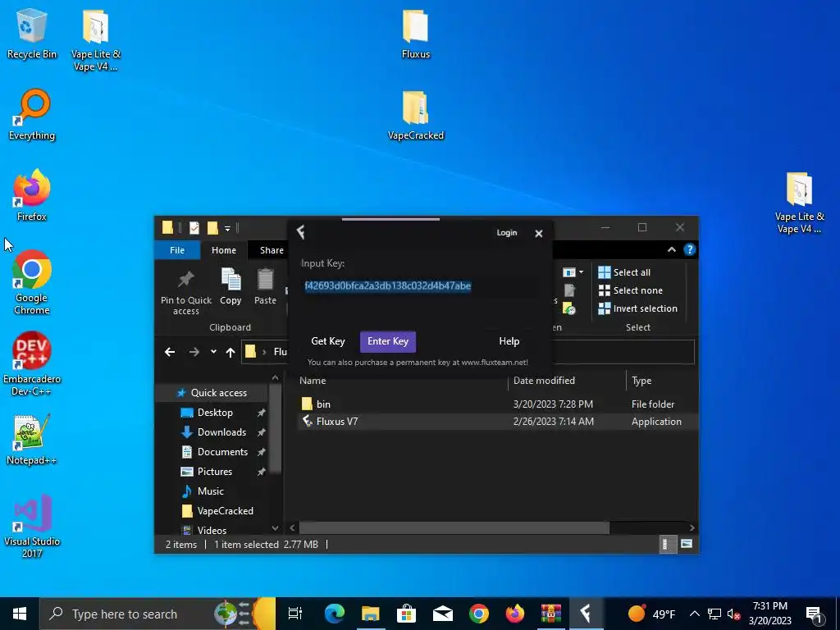Select the right-side Vape Lite & Vape V4 folder
The image size is (840, 630).
click(x=799, y=203)
